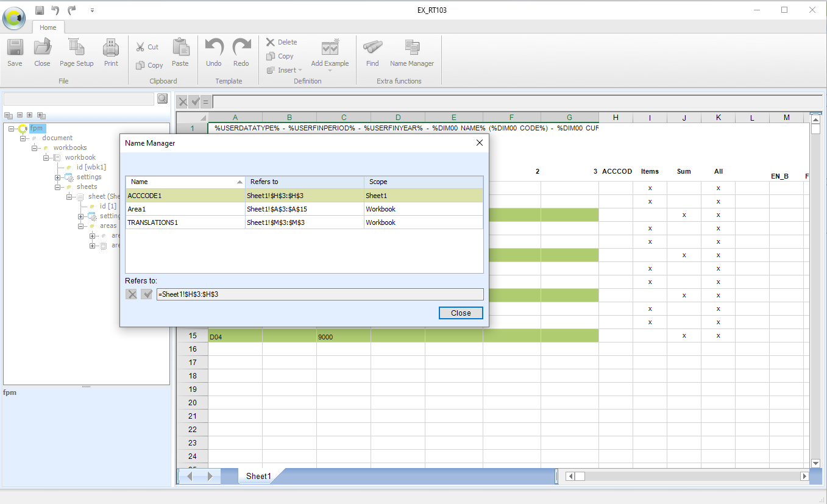
Task: Click the Close button in Name Manager
Action: [461, 313]
